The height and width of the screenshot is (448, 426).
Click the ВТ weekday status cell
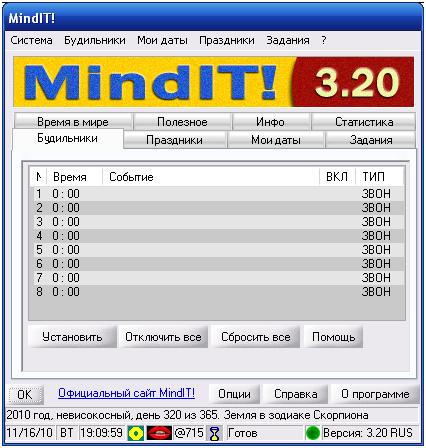coord(67,433)
